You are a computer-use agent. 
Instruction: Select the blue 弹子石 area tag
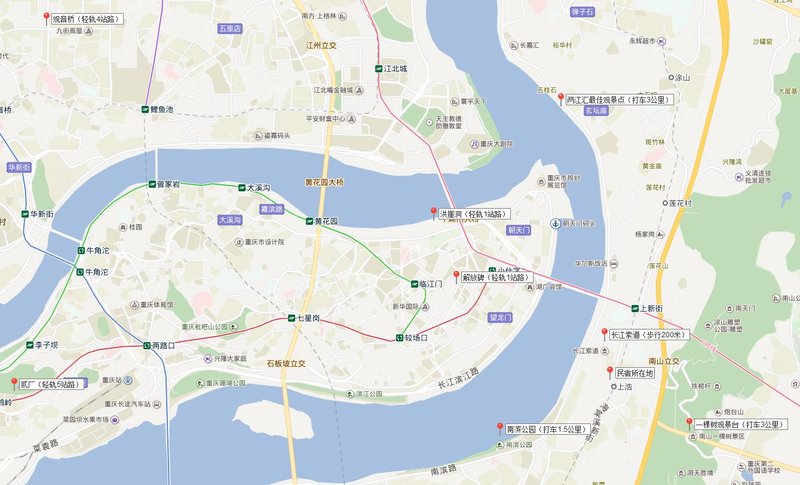[583, 11]
